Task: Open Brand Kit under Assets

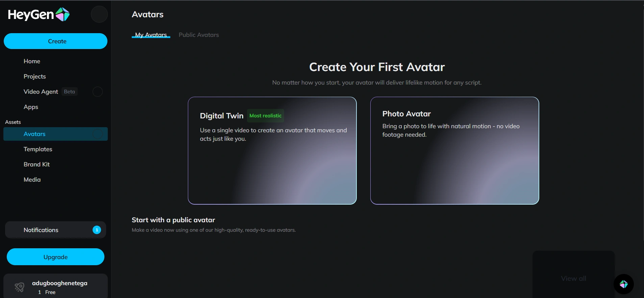Action: 36,164
